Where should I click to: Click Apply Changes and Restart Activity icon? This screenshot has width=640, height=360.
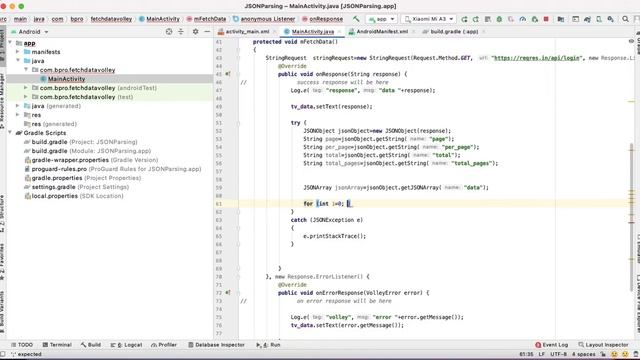[x=476, y=19]
